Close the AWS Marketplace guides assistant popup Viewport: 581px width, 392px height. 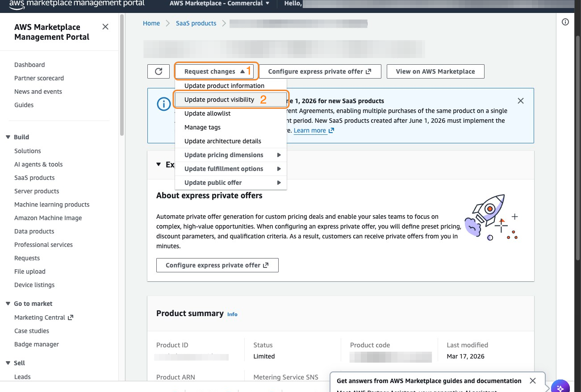(x=533, y=381)
